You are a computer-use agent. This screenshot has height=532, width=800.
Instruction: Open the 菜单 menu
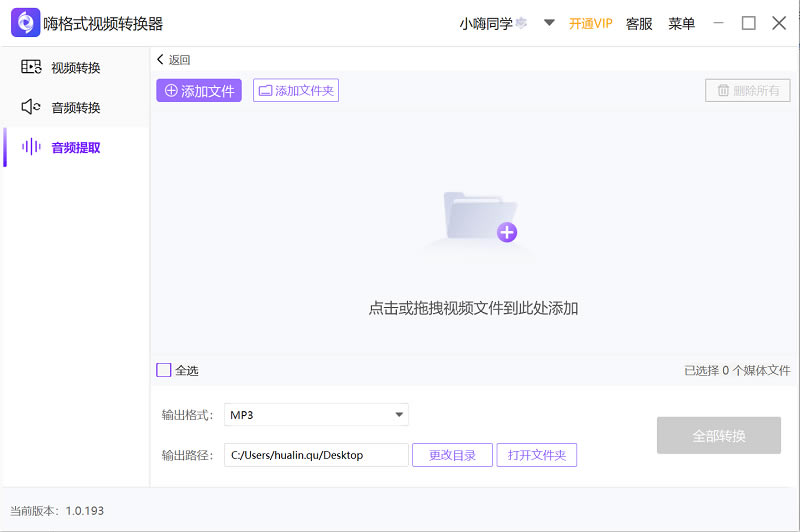tap(681, 23)
